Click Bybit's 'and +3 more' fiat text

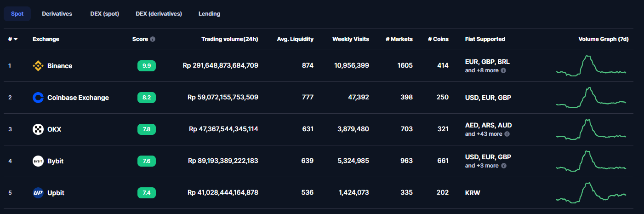click(x=482, y=166)
